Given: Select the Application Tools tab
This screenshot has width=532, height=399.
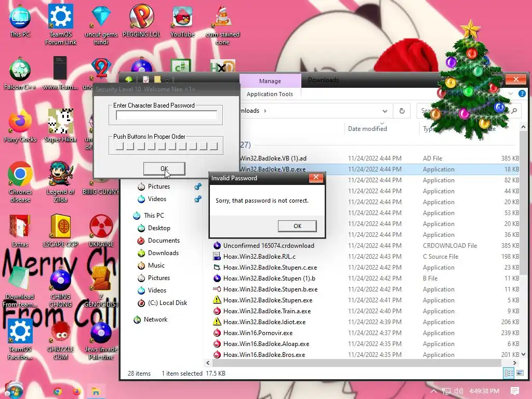Looking at the screenshot, I should pyautogui.click(x=270, y=94).
